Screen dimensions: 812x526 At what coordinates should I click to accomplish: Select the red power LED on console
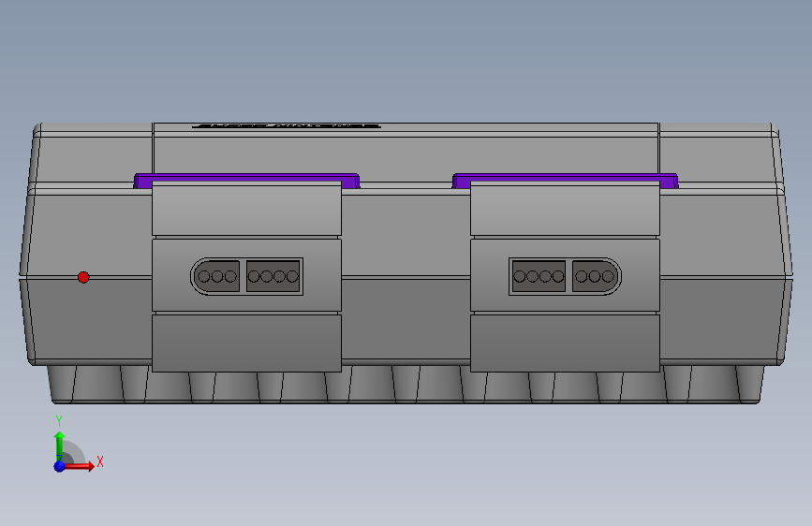click(x=83, y=277)
